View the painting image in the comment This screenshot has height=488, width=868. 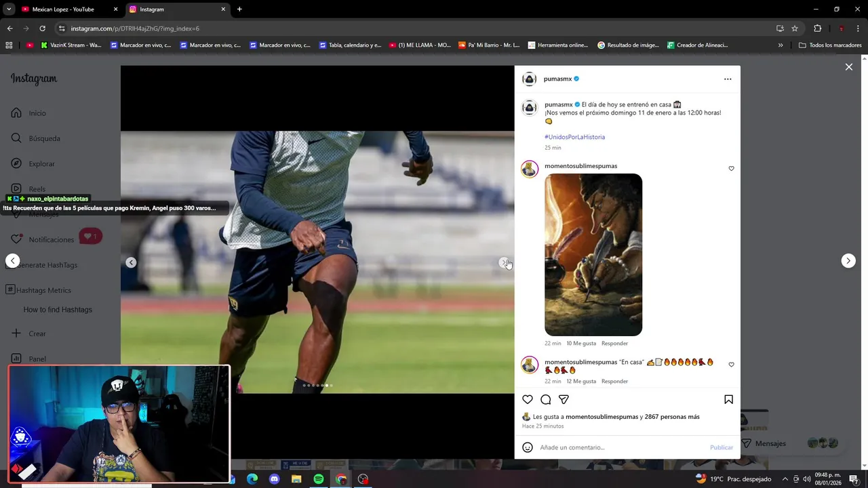593,255
